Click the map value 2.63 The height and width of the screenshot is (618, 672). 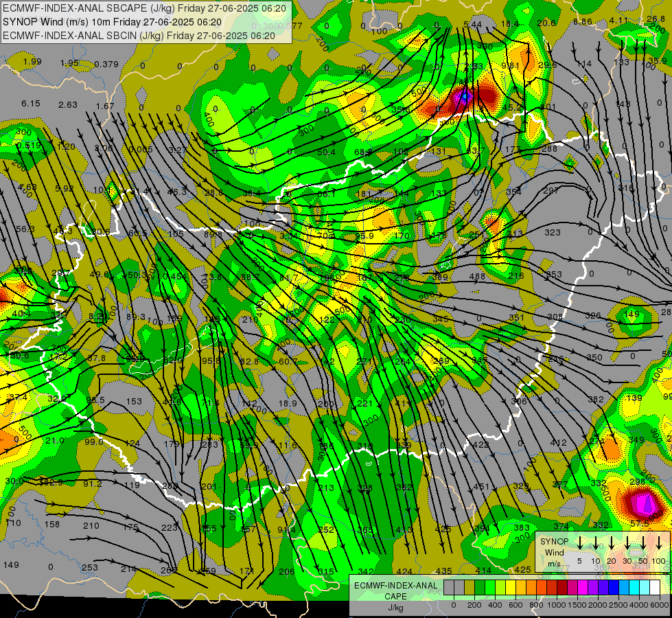tap(68, 105)
